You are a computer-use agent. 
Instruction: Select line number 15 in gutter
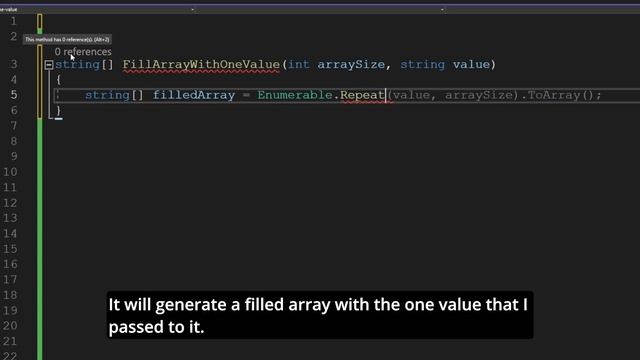(11, 249)
